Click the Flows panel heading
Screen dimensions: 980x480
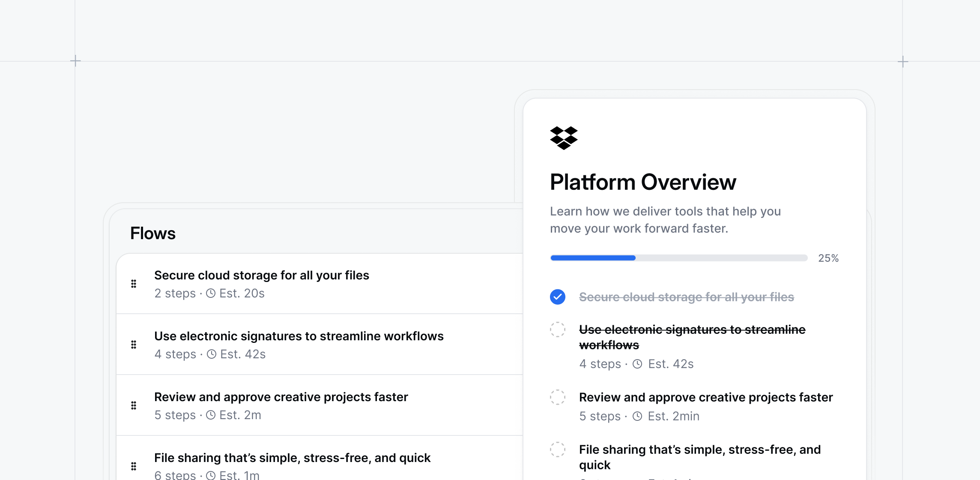click(x=153, y=234)
